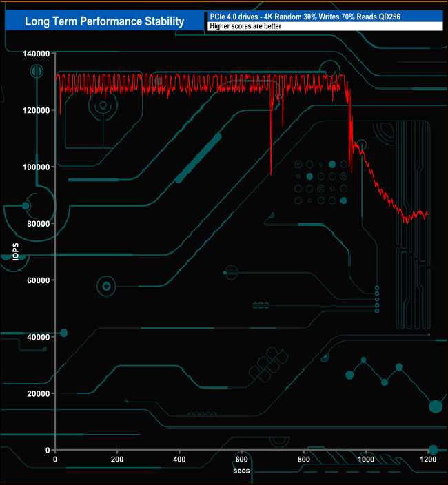Click the 400 x-axis label
The image size is (448, 485).
pos(179,460)
